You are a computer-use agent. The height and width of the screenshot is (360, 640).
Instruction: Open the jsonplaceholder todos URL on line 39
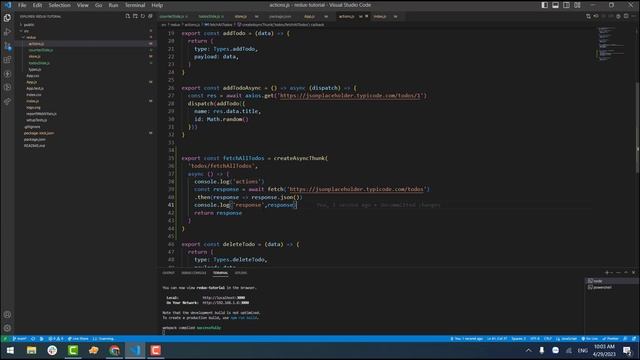[356, 189]
